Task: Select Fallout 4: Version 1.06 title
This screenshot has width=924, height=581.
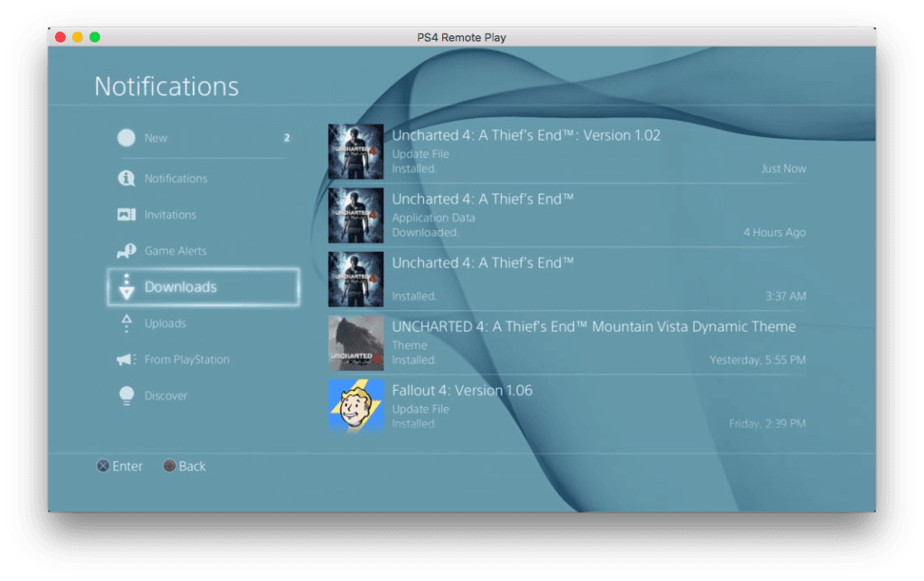Action: point(462,391)
